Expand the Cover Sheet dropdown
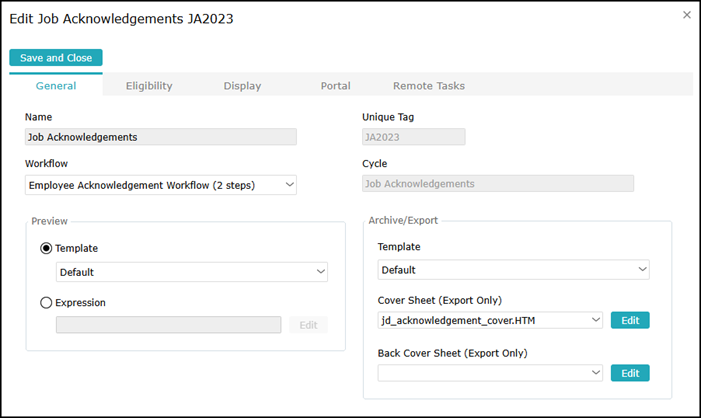Image resolution: width=701 pixels, height=418 pixels. pos(490,320)
